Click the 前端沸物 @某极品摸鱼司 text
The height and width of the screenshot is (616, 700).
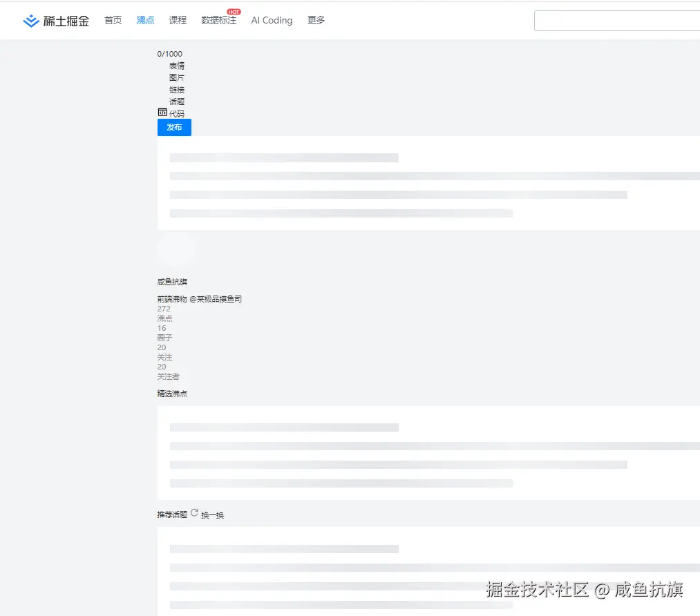coord(199,299)
